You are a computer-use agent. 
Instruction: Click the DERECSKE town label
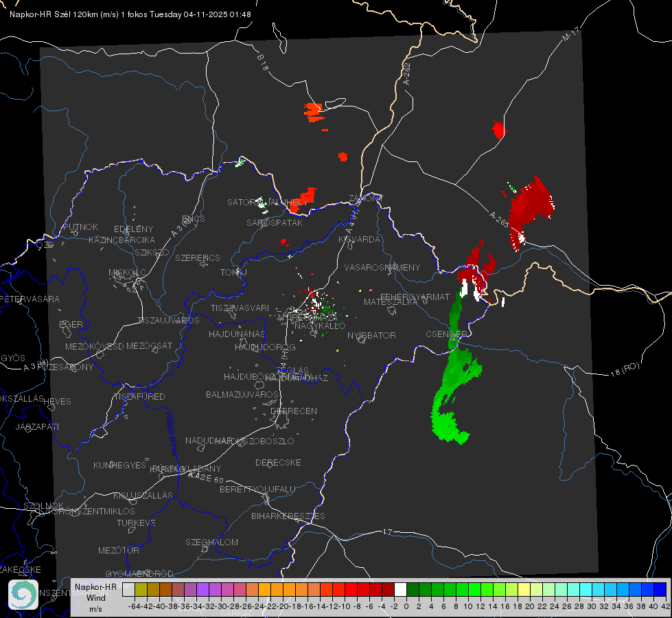point(278,463)
